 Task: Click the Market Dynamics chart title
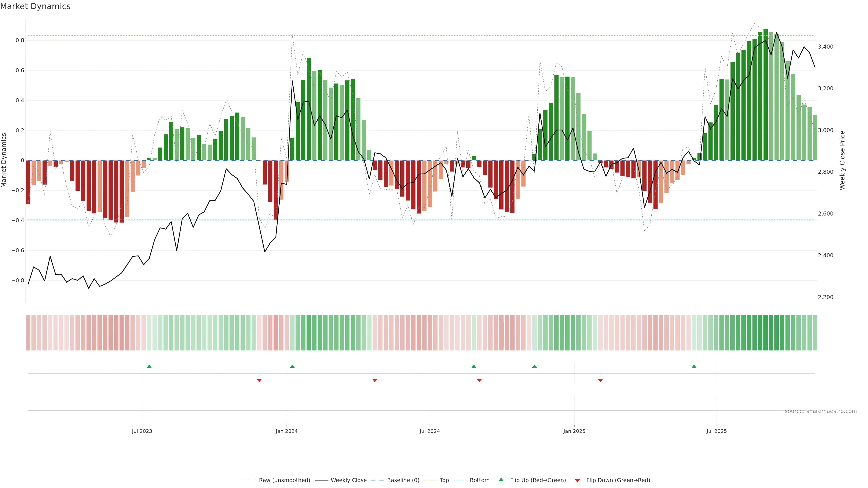[x=35, y=6]
